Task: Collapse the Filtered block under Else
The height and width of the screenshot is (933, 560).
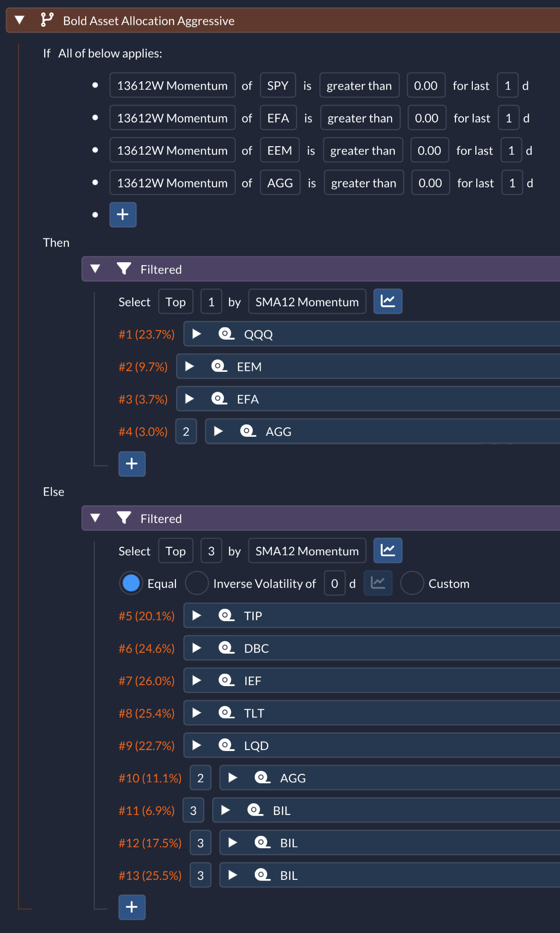Action: point(95,519)
